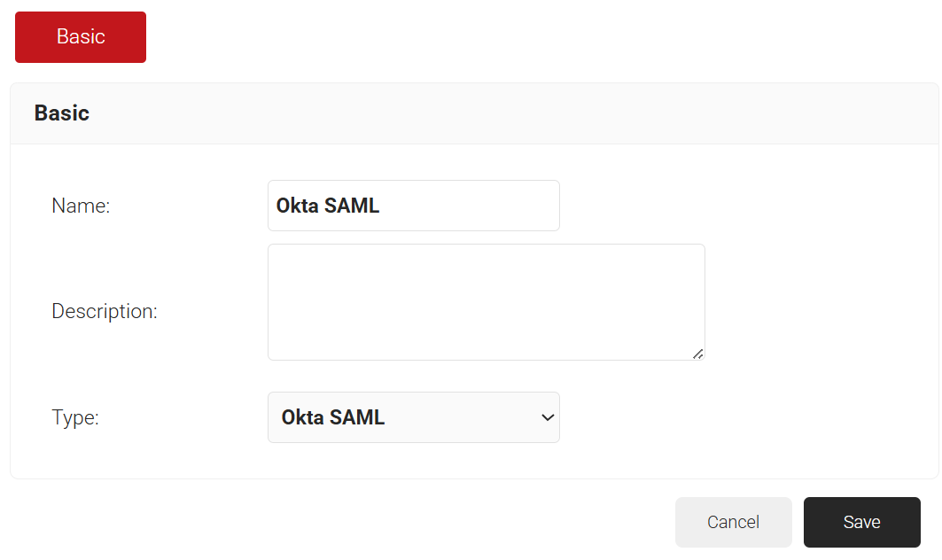
Task: Save the Okta SAML configuration
Action: click(x=861, y=522)
